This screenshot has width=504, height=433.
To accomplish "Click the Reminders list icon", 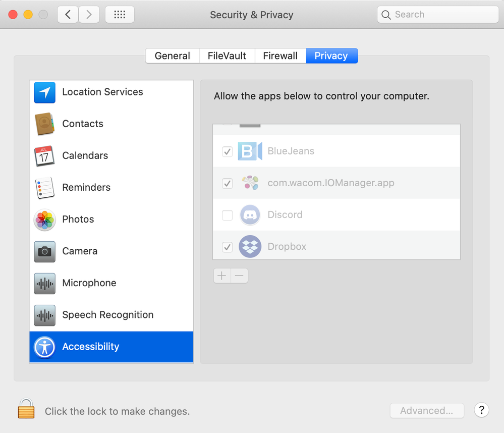I will point(45,188).
